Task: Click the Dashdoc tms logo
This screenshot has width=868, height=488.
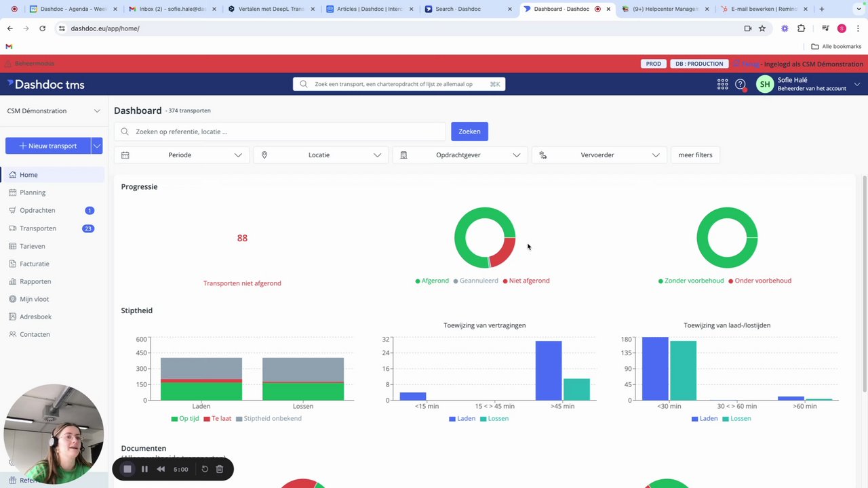Action: 46,84
